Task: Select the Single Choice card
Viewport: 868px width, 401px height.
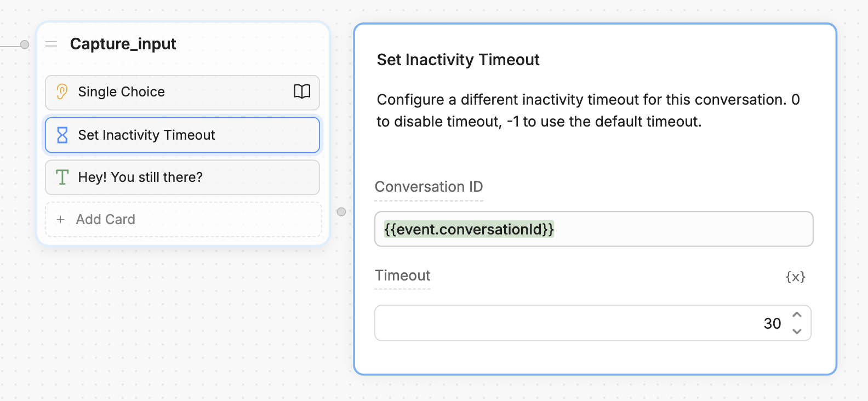Action: pyautogui.click(x=164, y=91)
